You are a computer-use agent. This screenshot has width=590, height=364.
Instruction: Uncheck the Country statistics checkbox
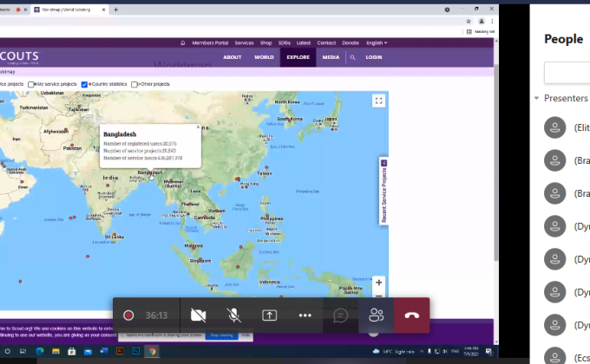(x=84, y=84)
